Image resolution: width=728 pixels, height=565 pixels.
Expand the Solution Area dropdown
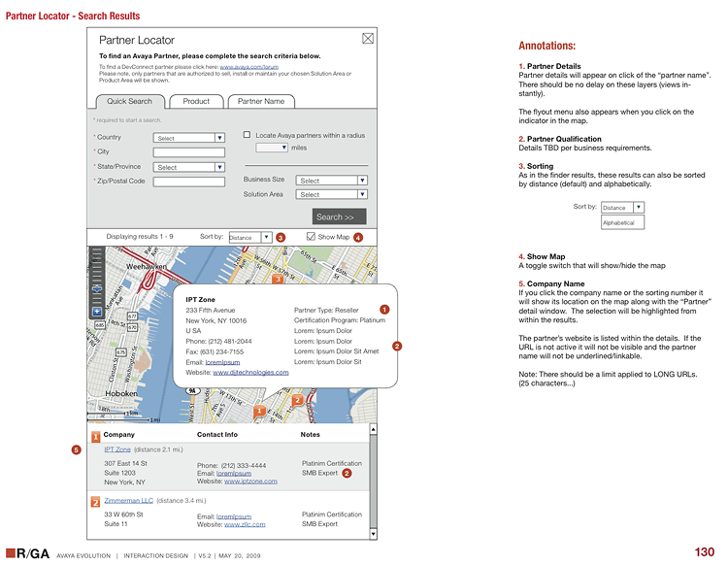[332, 194]
